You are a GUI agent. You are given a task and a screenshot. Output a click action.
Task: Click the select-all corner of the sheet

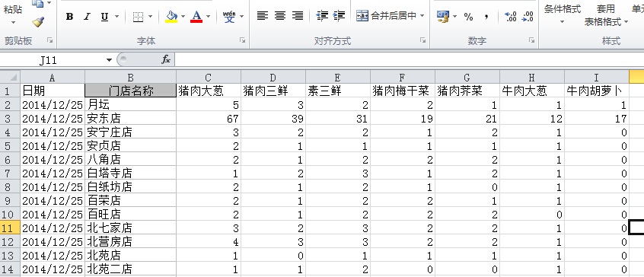pos(10,77)
